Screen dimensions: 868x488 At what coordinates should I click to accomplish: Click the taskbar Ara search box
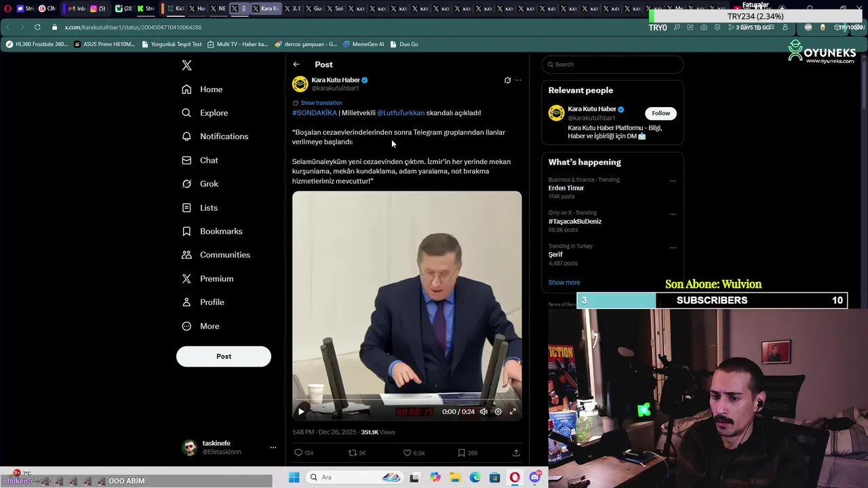356,477
